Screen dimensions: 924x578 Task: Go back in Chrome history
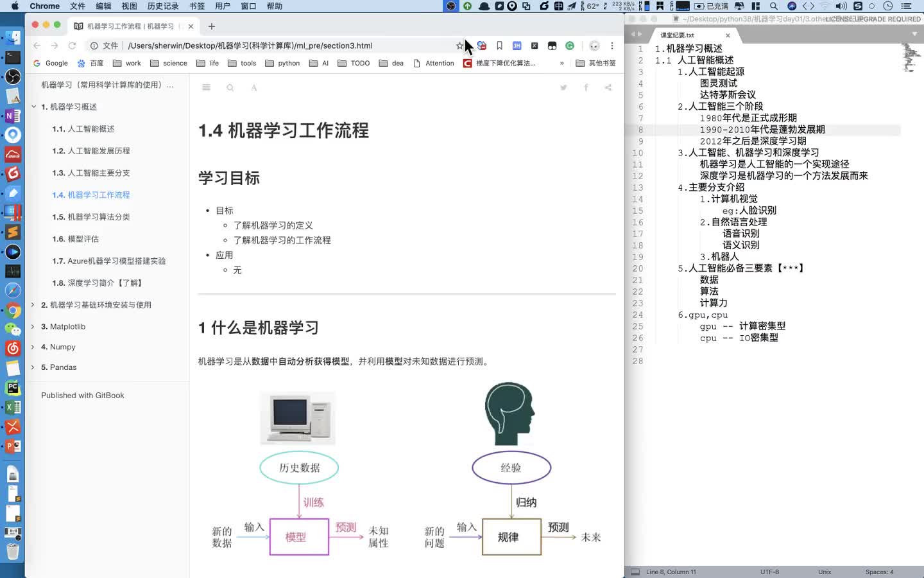click(37, 46)
